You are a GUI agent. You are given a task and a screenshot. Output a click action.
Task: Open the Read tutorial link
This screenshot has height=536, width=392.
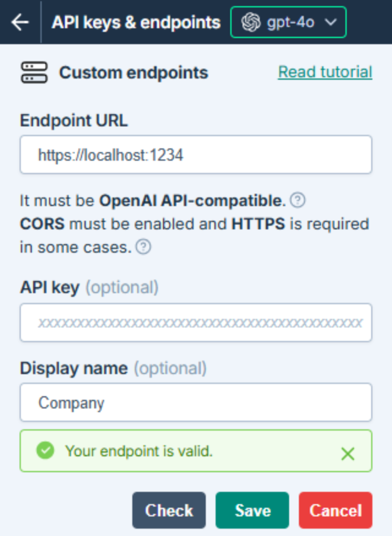point(325,71)
